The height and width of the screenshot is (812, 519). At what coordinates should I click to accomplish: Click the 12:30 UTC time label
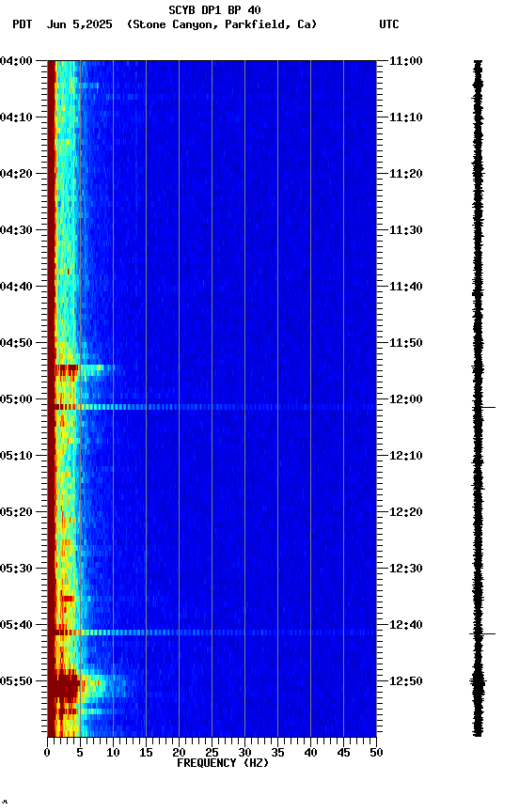point(406,569)
